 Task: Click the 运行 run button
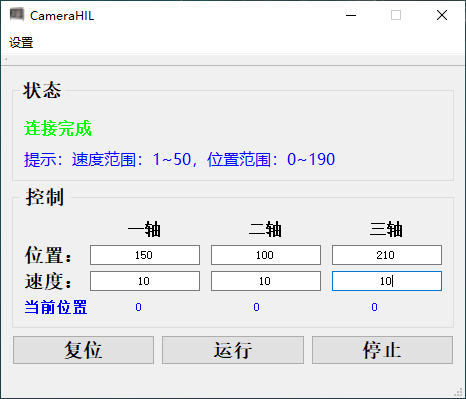coord(233,350)
